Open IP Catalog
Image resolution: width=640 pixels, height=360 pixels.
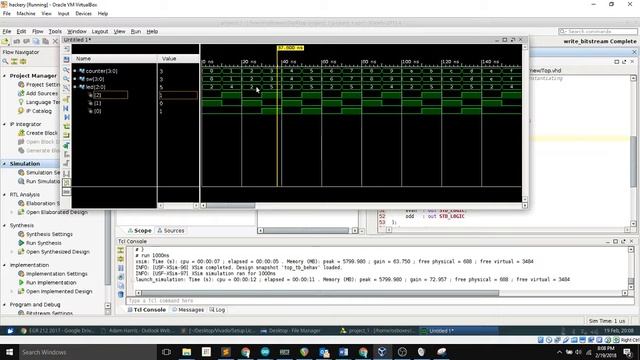(x=35, y=111)
